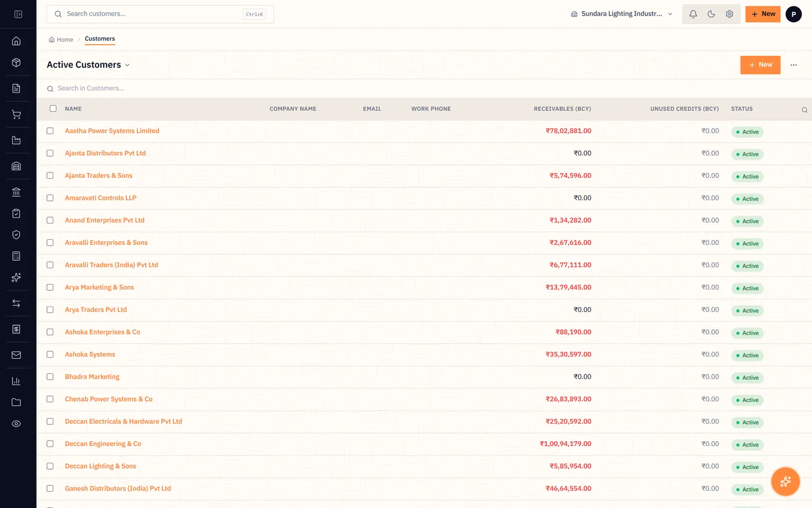812x508 pixels.
Task: Launch the floating sparkle assistant button
Action: (785, 481)
